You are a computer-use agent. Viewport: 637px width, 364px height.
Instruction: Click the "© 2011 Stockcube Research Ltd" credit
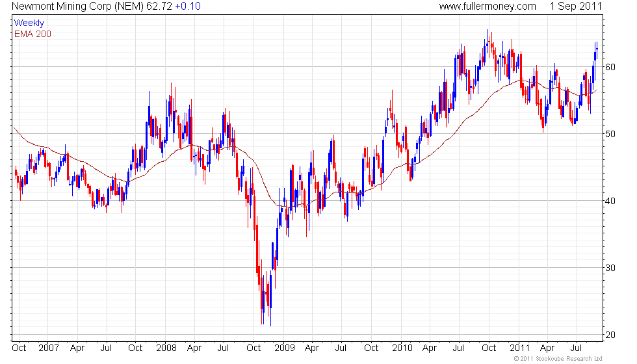(558, 359)
